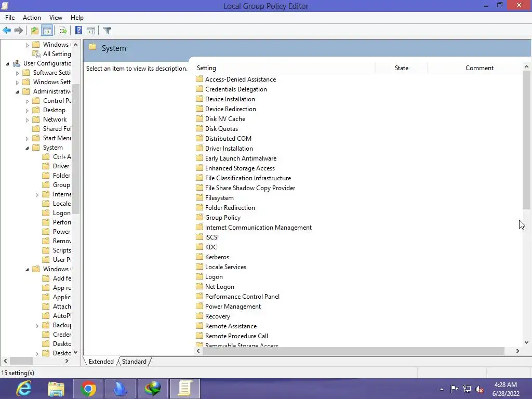Open the View menu
532x399 pixels.
[56, 18]
